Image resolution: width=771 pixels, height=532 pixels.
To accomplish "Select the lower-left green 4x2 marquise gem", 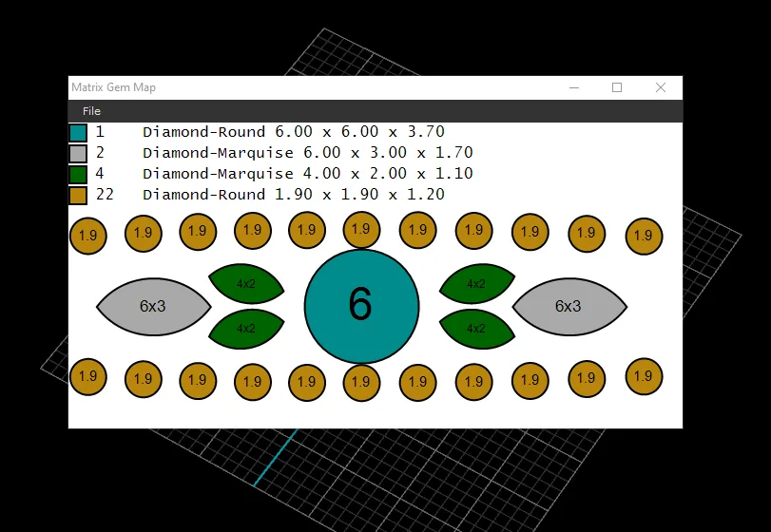I will pos(246,329).
